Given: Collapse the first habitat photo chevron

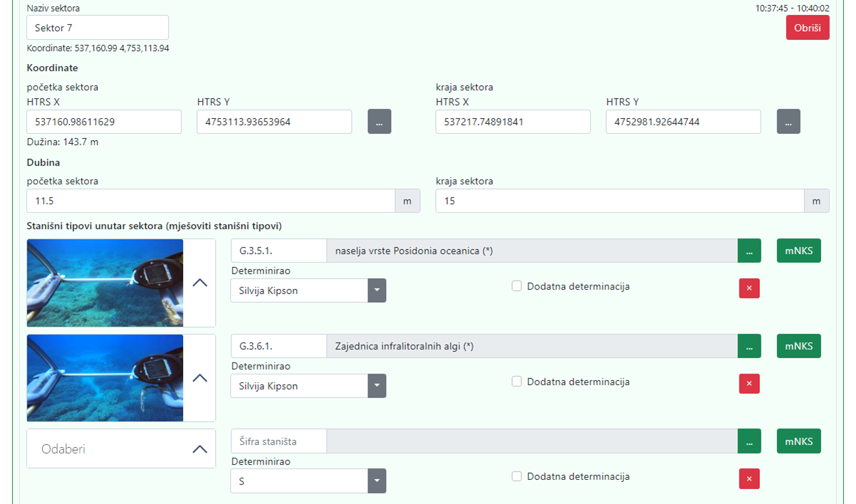Looking at the screenshot, I should tap(200, 283).
